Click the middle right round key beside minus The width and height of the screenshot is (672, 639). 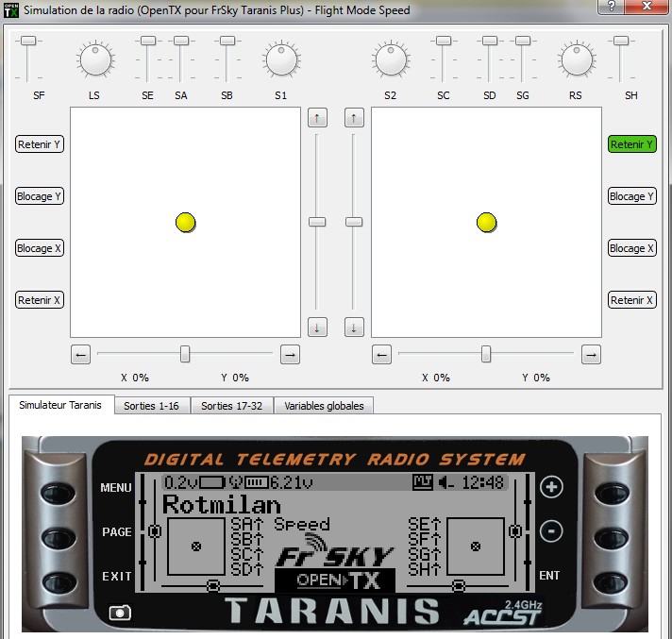(612, 537)
